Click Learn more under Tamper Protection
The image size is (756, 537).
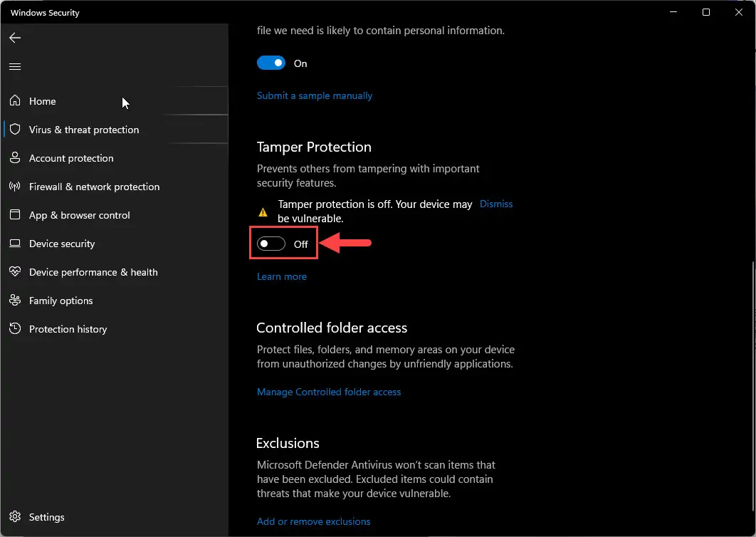point(282,276)
